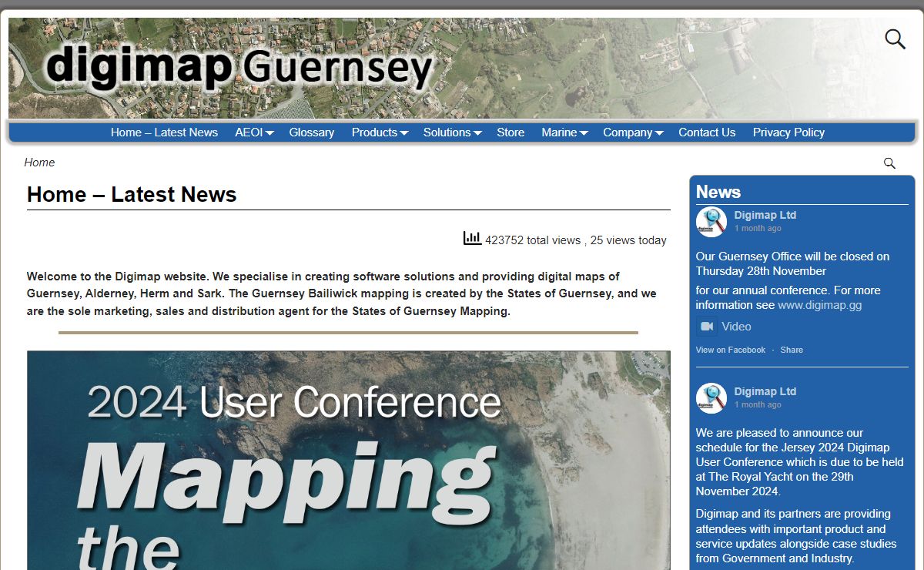The height and width of the screenshot is (570, 924).
Task: Open the header search magnifier icon
Action: coord(895,39)
